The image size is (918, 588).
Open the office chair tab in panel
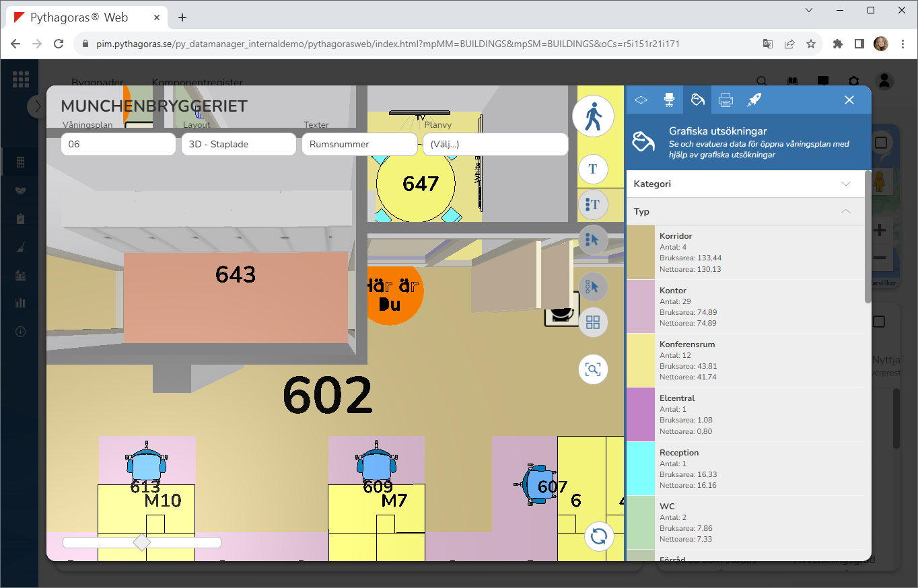[x=669, y=100]
